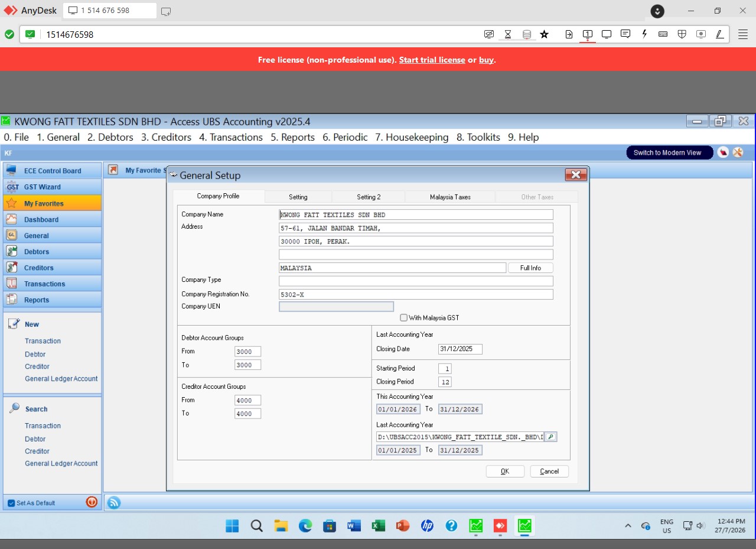Click the RSS feed icon in status bar
This screenshot has height=549, width=756.
[114, 502]
